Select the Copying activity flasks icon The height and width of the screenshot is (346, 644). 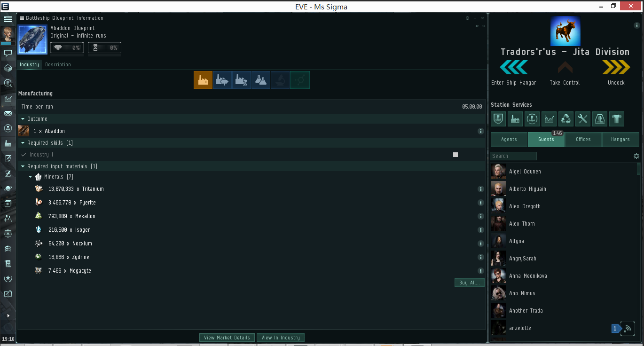[x=261, y=80]
